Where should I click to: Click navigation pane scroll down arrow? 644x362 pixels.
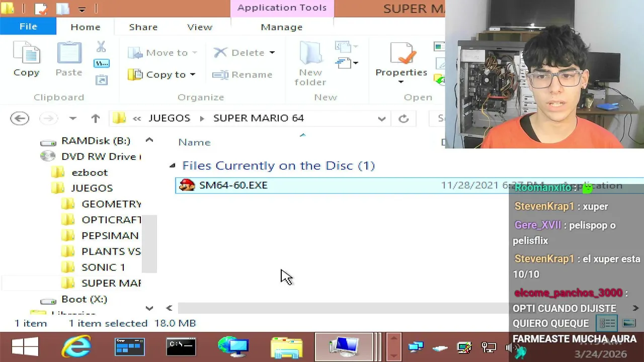[x=149, y=308]
